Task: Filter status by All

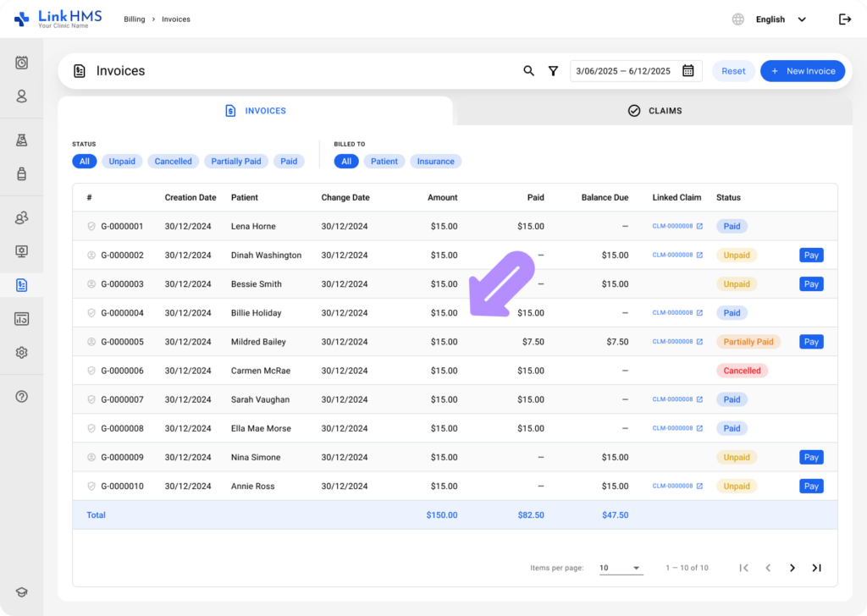Action: (x=84, y=162)
